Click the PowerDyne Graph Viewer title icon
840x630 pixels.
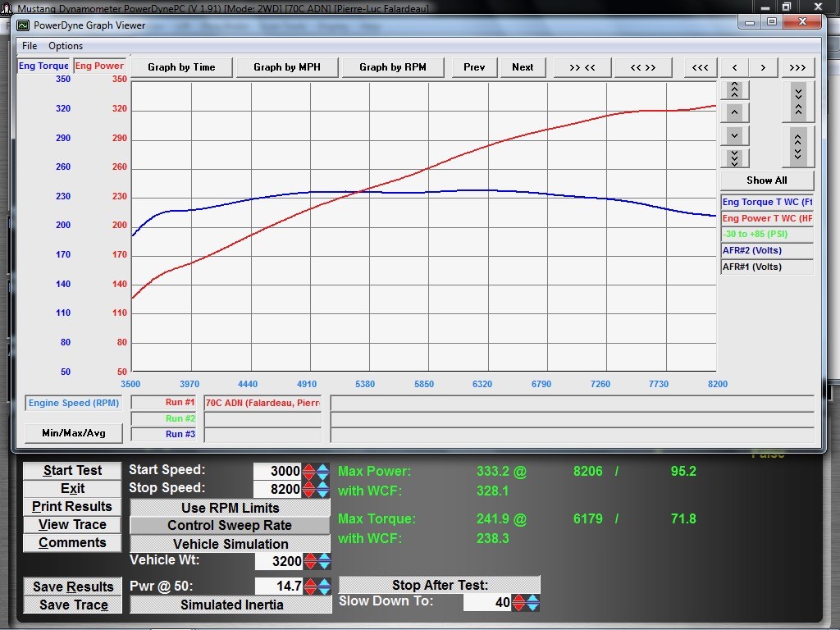coord(23,25)
